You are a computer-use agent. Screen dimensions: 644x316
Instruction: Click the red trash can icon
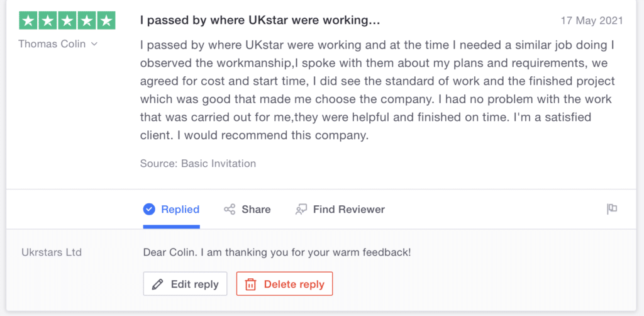click(250, 284)
